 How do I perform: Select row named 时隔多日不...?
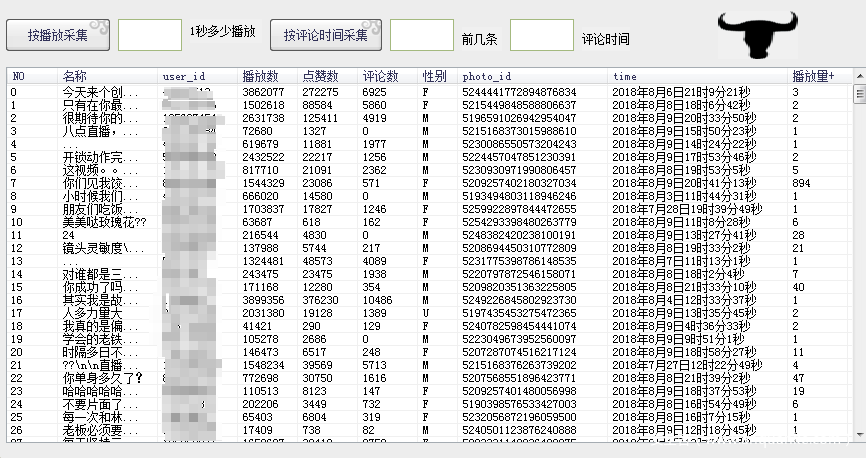(430, 352)
